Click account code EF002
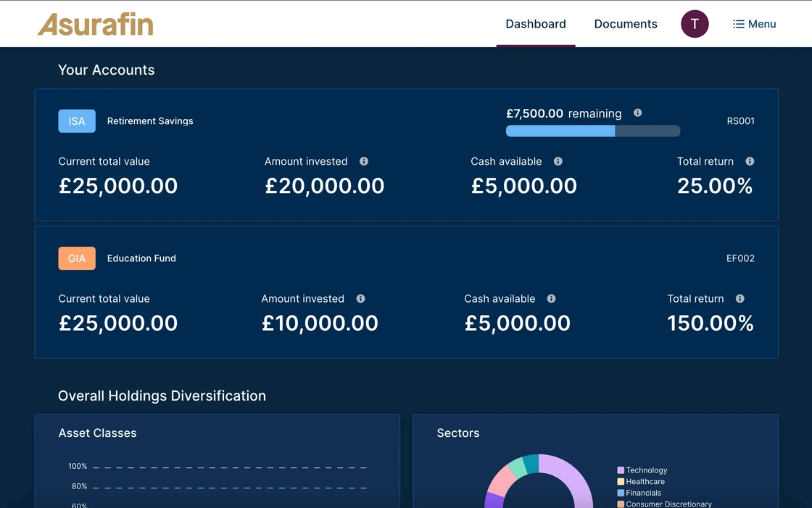 click(740, 258)
